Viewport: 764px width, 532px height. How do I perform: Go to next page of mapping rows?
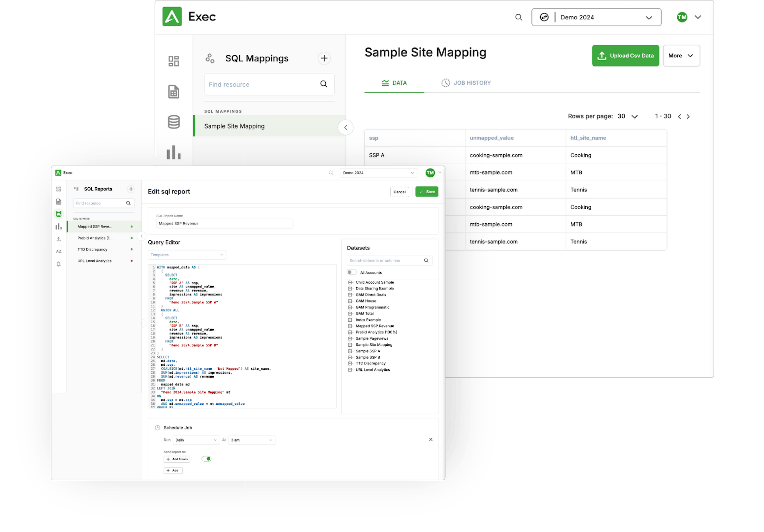coord(688,116)
